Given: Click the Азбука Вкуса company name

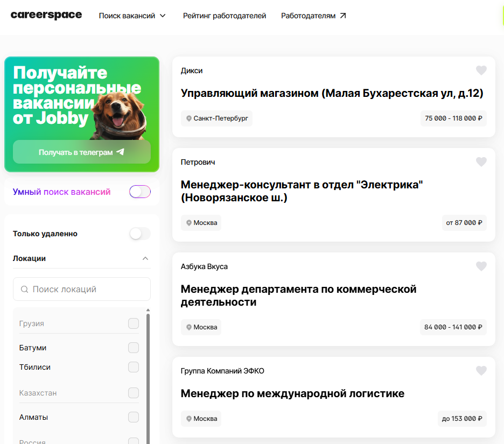Looking at the screenshot, I should pos(204,266).
